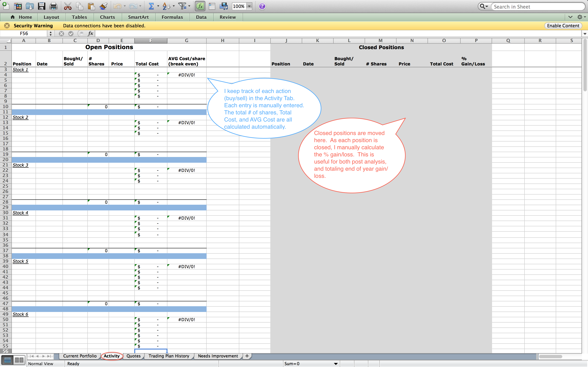The width and height of the screenshot is (588, 367).
Task: Click the Function Wizard icon
Action: [x=199, y=6]
